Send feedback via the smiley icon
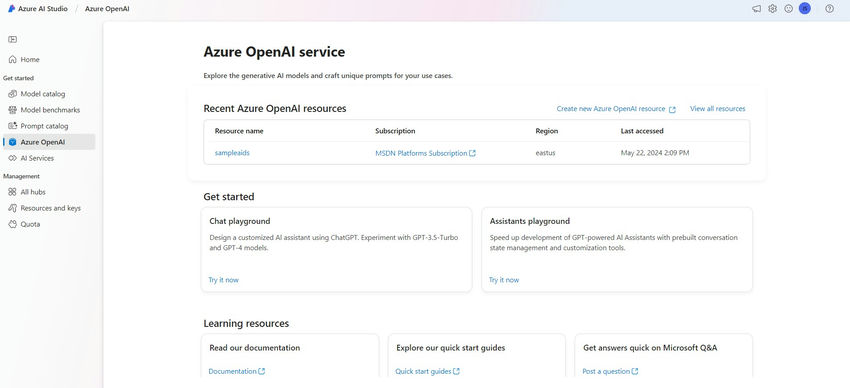850x388 pixels. click(789, 9)
